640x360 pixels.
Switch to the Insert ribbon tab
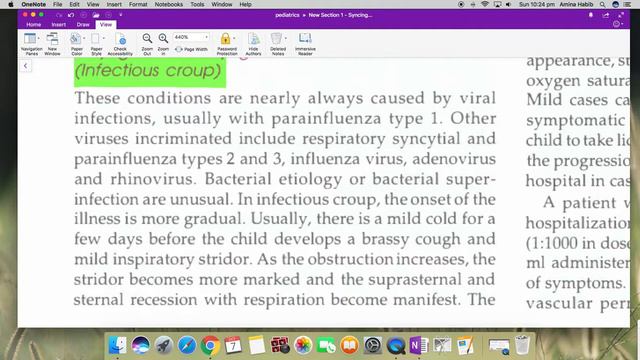pyautogui.click(x=59, y=24)
